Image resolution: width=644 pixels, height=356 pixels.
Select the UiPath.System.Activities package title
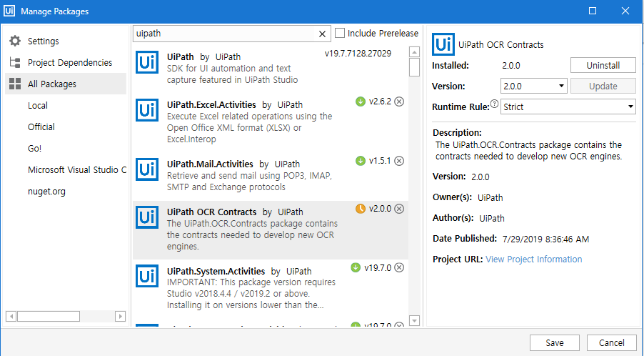pyautogui.click(x=216, y=272)
